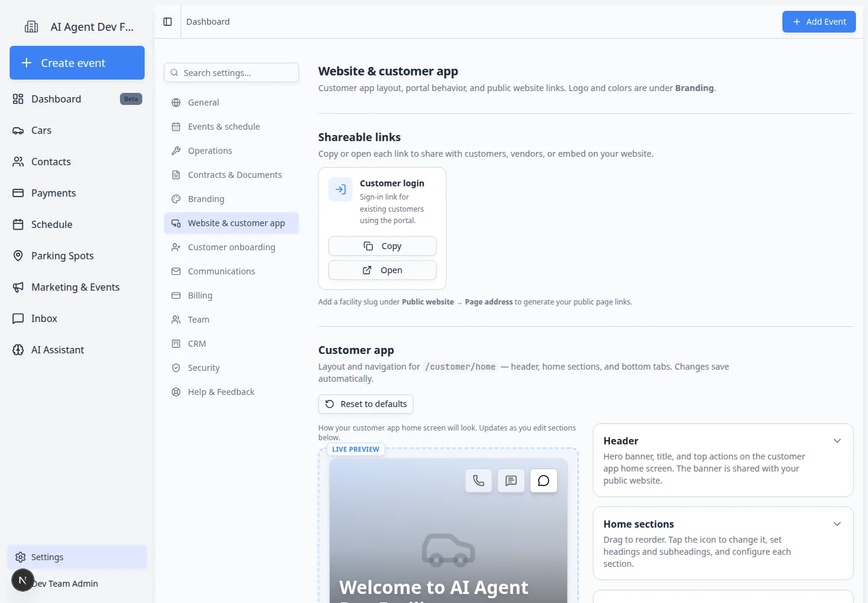Focus the Search settings field

[231, 72]
